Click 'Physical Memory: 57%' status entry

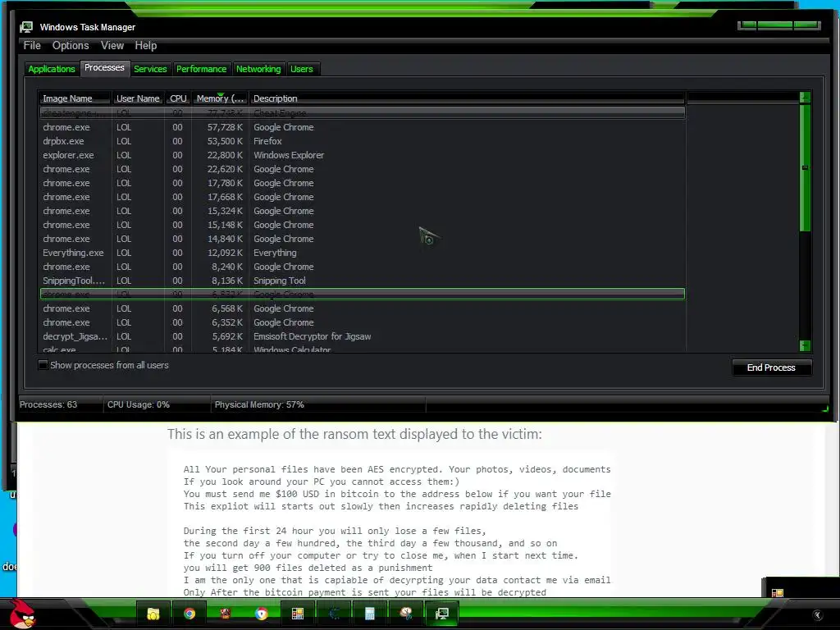pos(259,405)
